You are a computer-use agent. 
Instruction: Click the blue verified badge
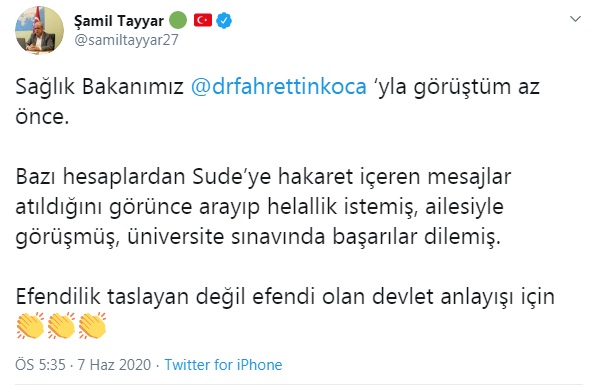(x=224, y=20)
